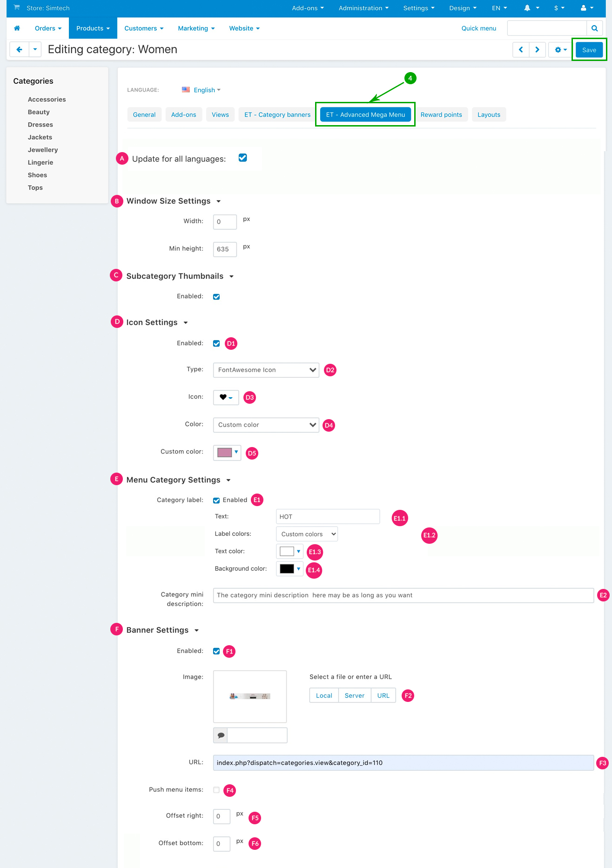612x868 pixels.
Task: Open the heart icon picker
Action: [x=226, y=397]
